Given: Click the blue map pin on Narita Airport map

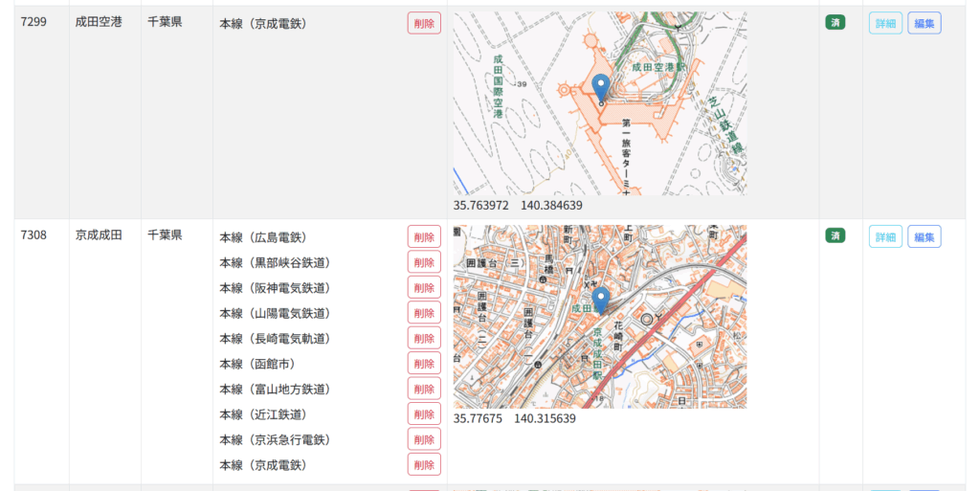Looking at the screenshot, I should point(601,89).
